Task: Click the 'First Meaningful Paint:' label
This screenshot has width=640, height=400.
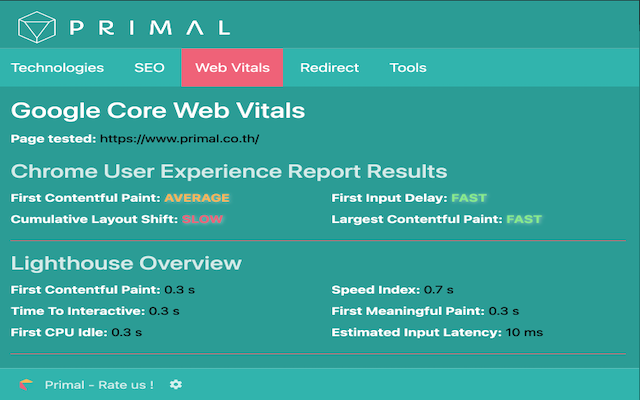Action: (408, 311)
